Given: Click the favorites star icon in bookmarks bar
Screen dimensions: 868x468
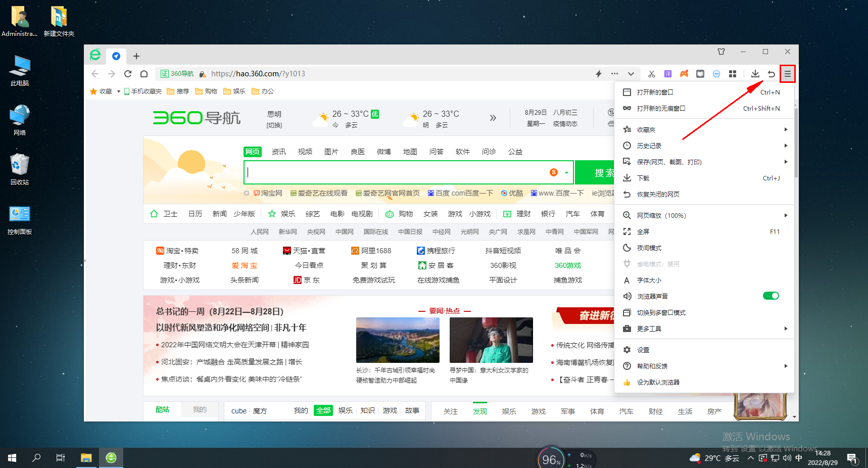Looking at the screenshot, I should tap(93, 91).
